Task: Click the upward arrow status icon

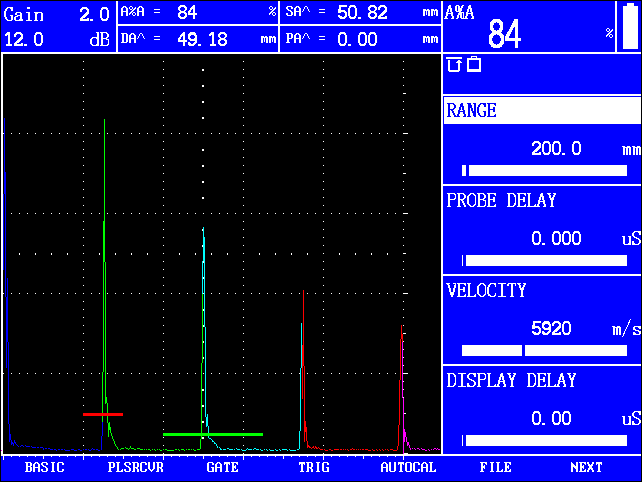Action: point(454,65)
